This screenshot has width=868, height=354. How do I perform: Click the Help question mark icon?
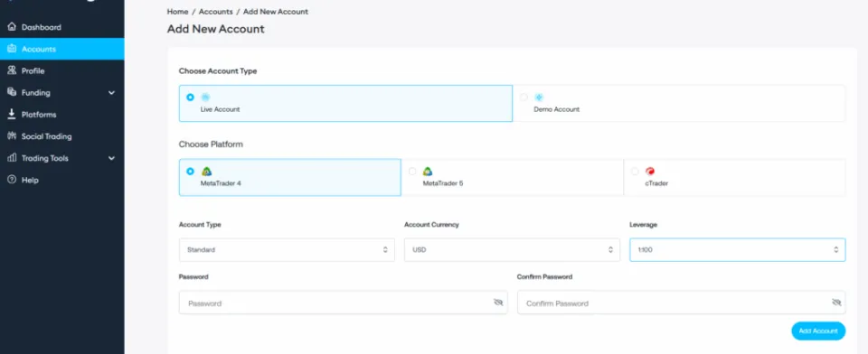click(x=12, y=180)
